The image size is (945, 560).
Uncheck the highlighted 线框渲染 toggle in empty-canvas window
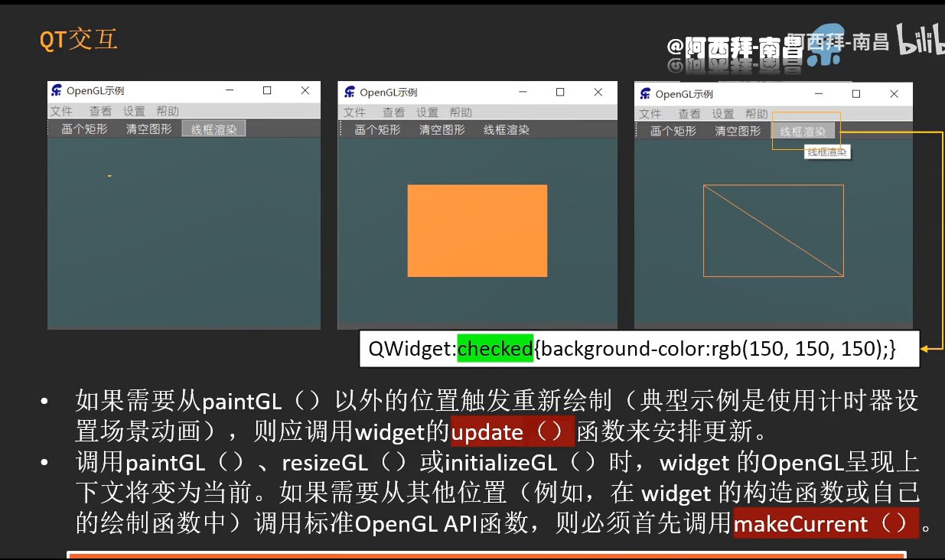tap(213, 129)
